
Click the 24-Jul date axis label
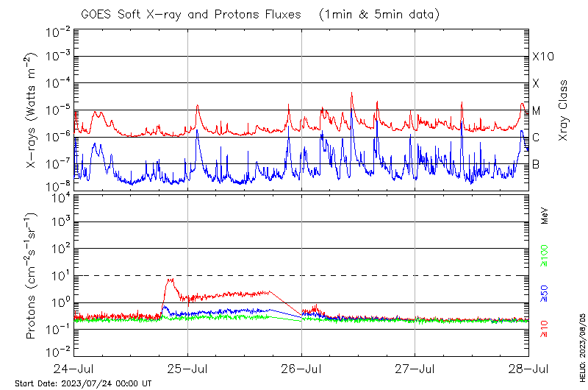click(74, 369)
